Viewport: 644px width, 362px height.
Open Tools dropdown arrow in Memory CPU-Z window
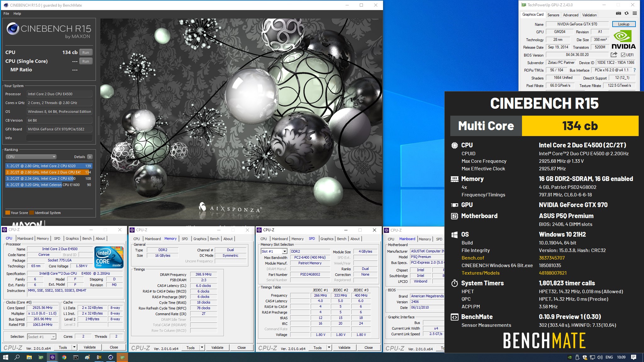[202, 348]
